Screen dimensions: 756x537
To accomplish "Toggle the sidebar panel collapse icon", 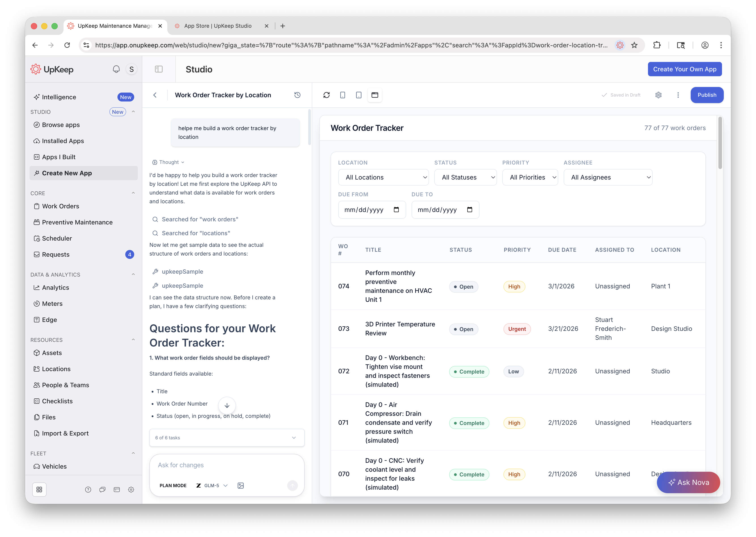I will (159, 69).
